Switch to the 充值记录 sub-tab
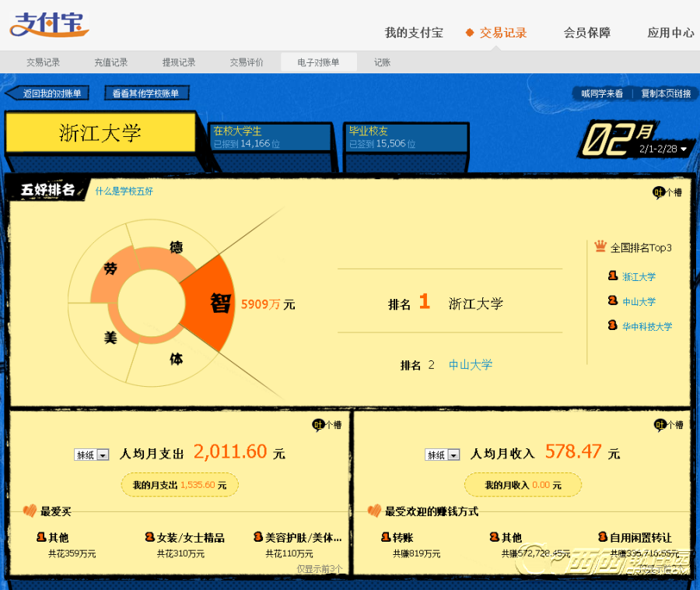Image resolution: width=700 pixels, height=590 pixels. 111,62
